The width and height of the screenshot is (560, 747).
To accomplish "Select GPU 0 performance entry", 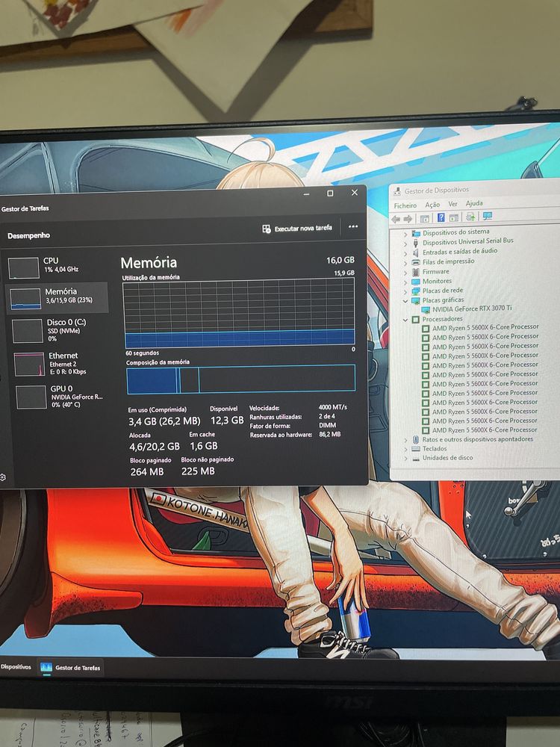I will click(x=60, y=397).
